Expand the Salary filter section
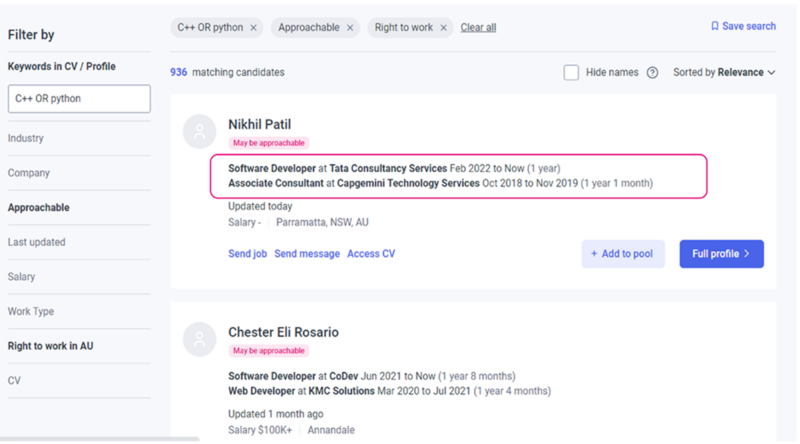Image resolution: width=800 pixels, height=444 pixels. [22, 276]
